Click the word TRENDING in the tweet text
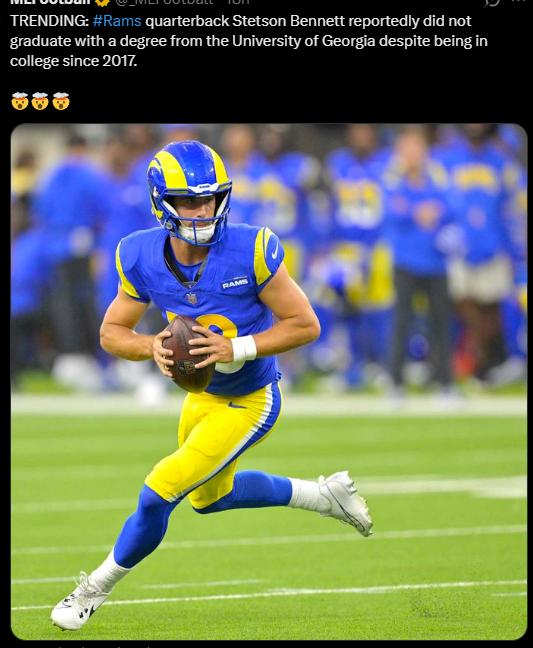 pos(49,21)
